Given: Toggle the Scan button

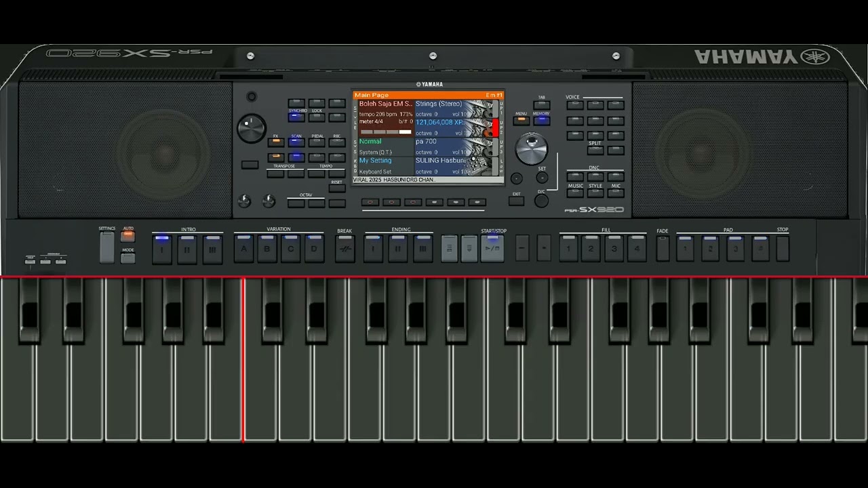Looking at the screenshot, I should [296, 142].
